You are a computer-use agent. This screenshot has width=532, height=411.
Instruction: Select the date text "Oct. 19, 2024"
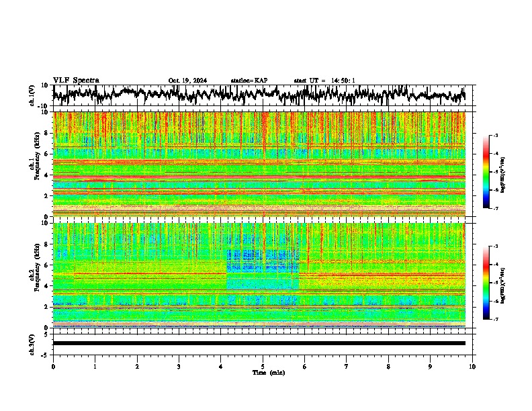[187, 81]
